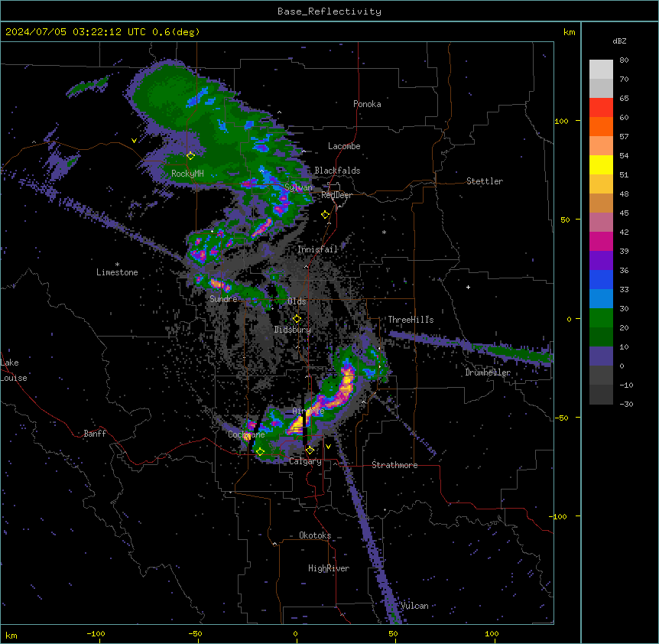659x644 pixels.
Task: Click the white plus marker east of ThreeHills
Action: [468, 287]
